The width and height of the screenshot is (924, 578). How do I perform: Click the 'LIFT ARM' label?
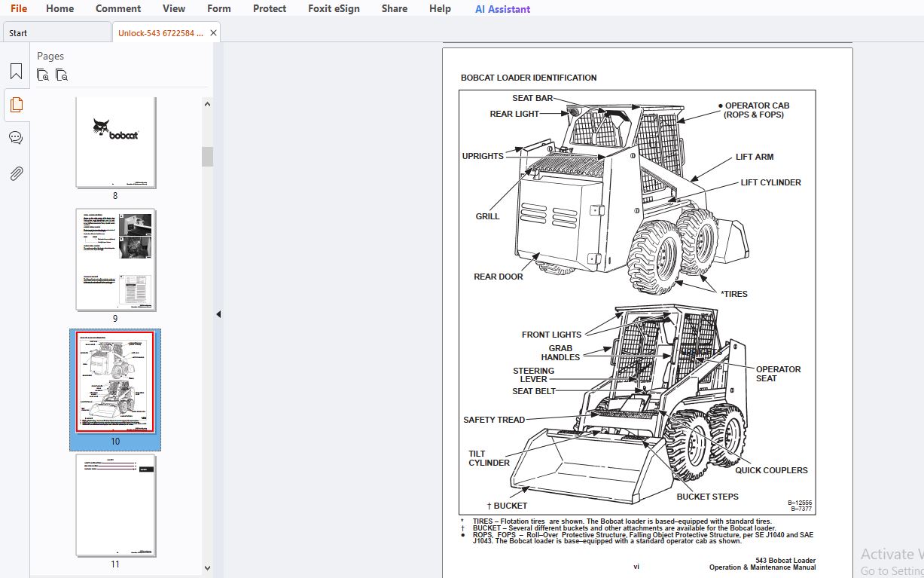[755, 157]
